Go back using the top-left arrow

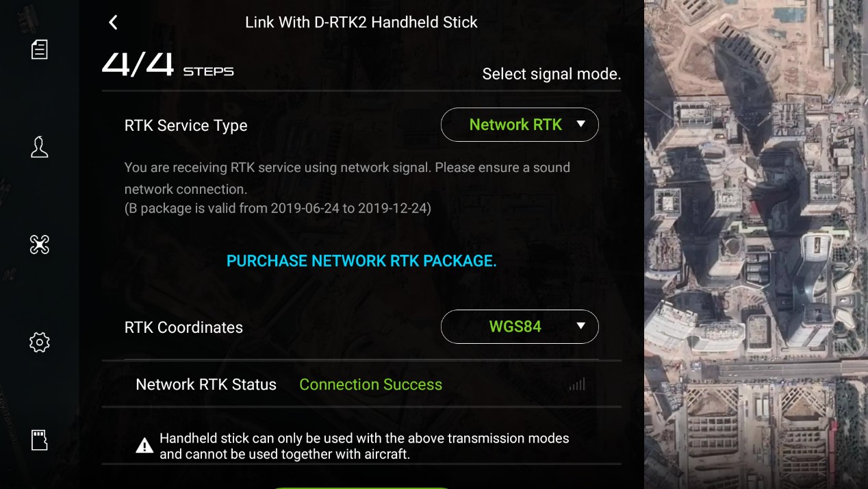[x=114, y=23]
